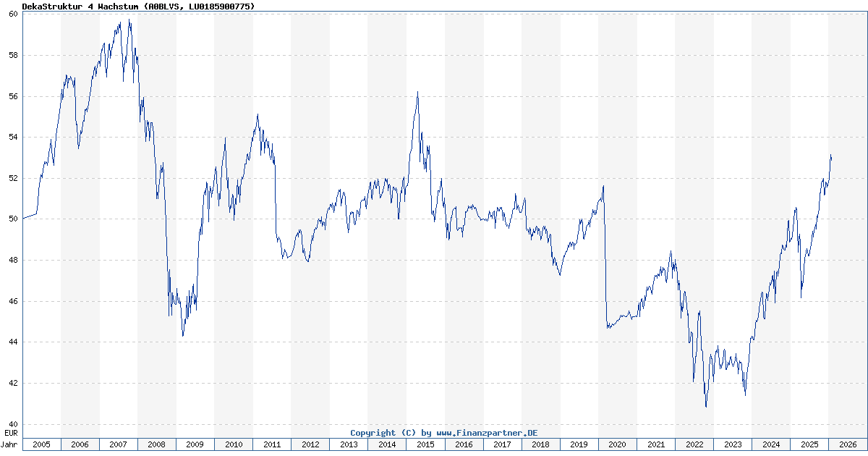Select the 2023 year label
The image size is (868, 456).
(x=733, y=444)
